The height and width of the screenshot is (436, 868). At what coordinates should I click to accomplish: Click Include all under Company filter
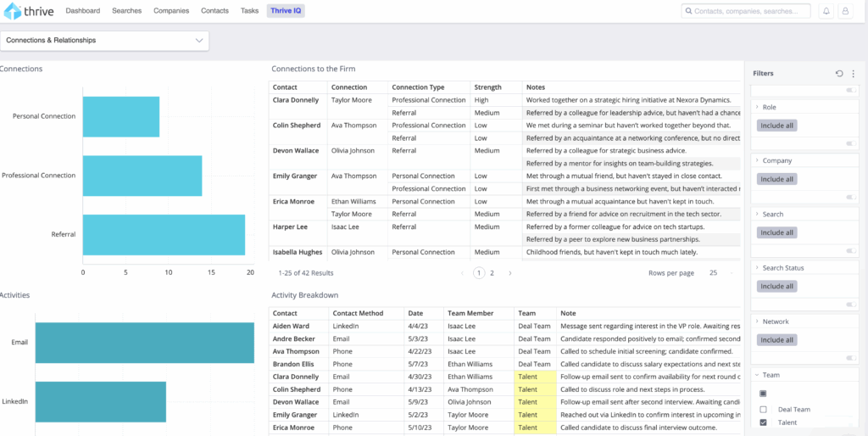(776, 179)
